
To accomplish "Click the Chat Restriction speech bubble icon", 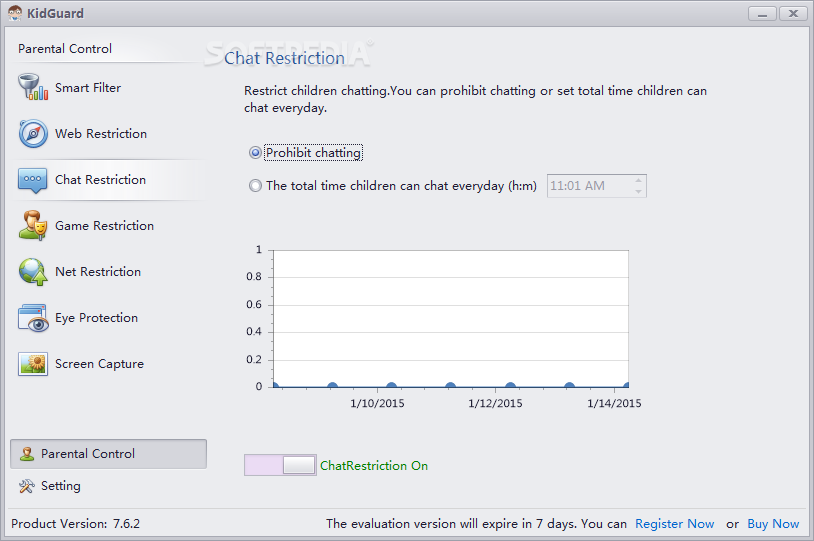I will pyautogui.click(x=32, y=180).
